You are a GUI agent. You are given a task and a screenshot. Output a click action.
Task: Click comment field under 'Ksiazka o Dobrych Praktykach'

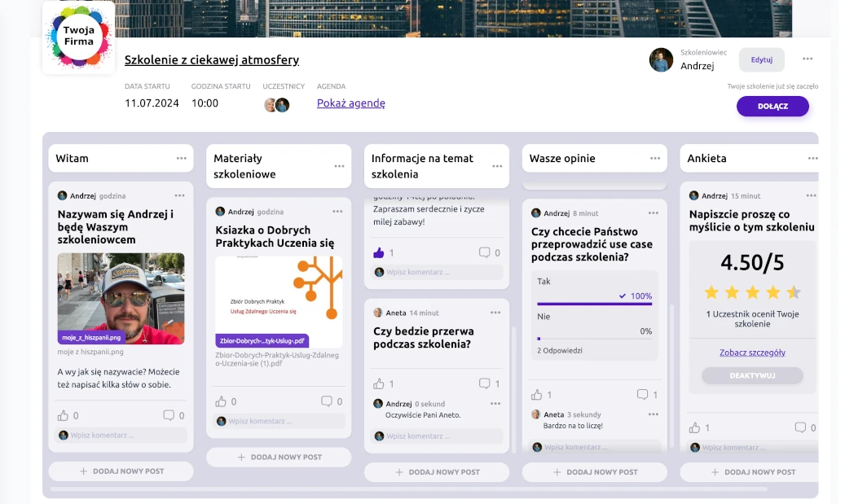(x=279, y=421)
